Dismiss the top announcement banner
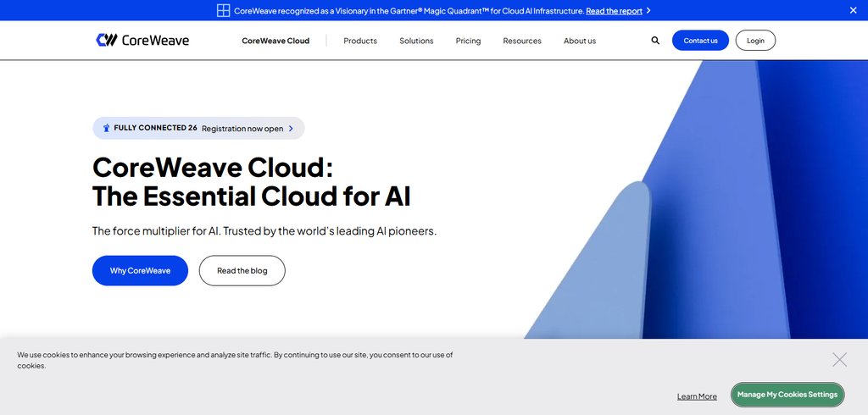Viewport: 868px width, 415px height. (x=853, y=10)
